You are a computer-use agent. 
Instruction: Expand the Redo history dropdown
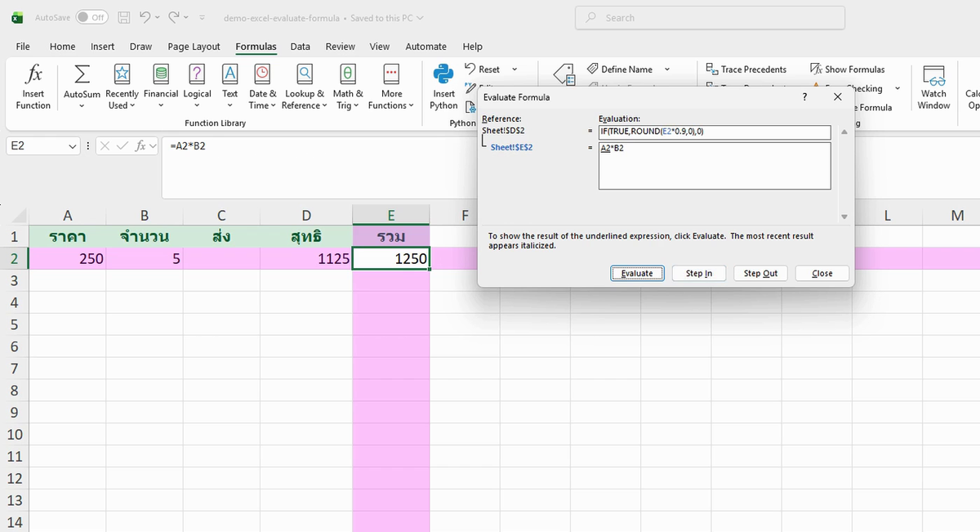186,17
